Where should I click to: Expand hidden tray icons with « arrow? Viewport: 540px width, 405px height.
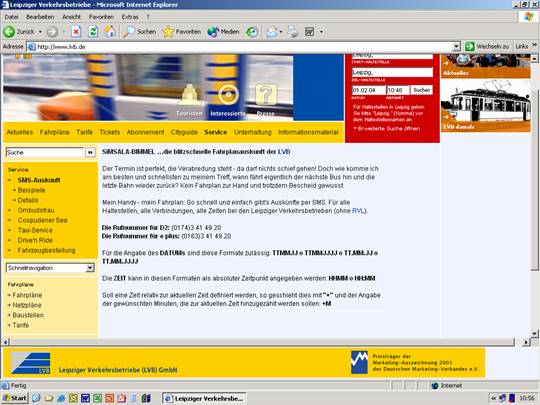(494, 398)
